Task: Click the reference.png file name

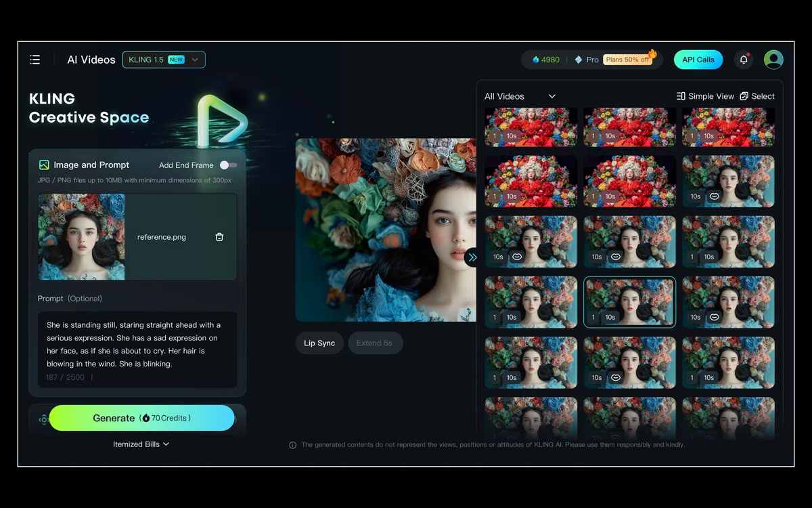Action: 162,237
